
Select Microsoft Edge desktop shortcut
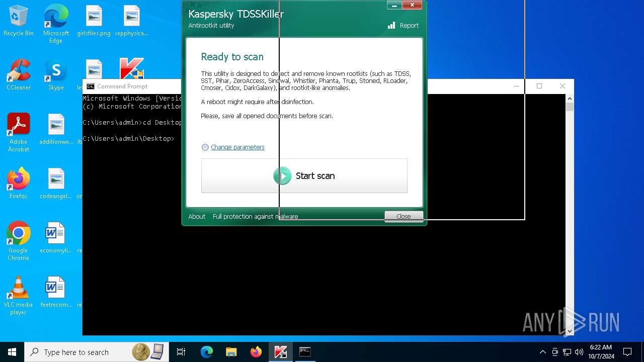[56, 24]
